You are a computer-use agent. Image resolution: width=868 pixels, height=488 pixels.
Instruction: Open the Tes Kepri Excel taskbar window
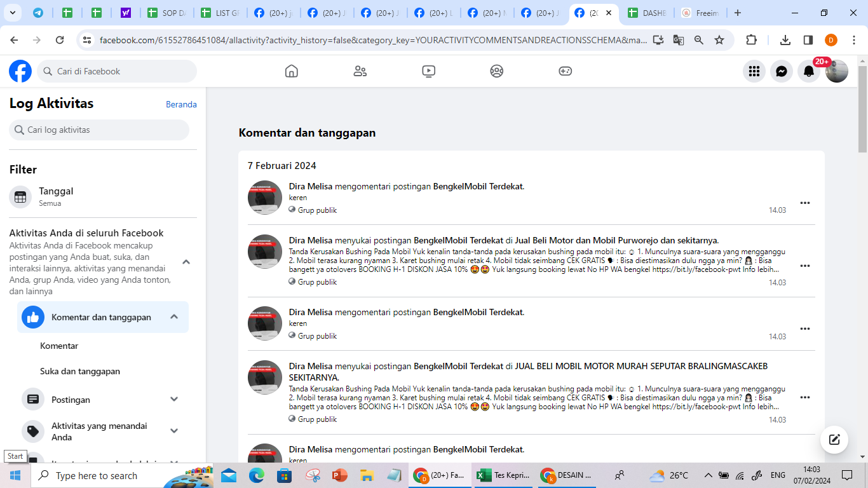(503, 475)
